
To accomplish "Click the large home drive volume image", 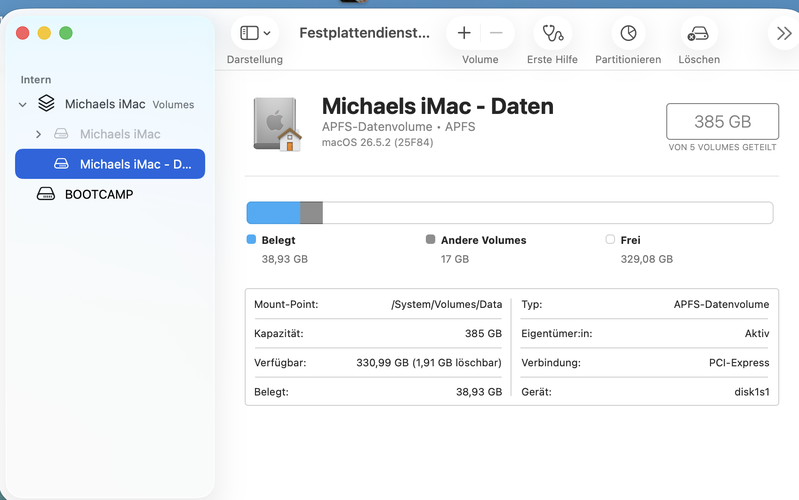I will [x=277, y=124].
